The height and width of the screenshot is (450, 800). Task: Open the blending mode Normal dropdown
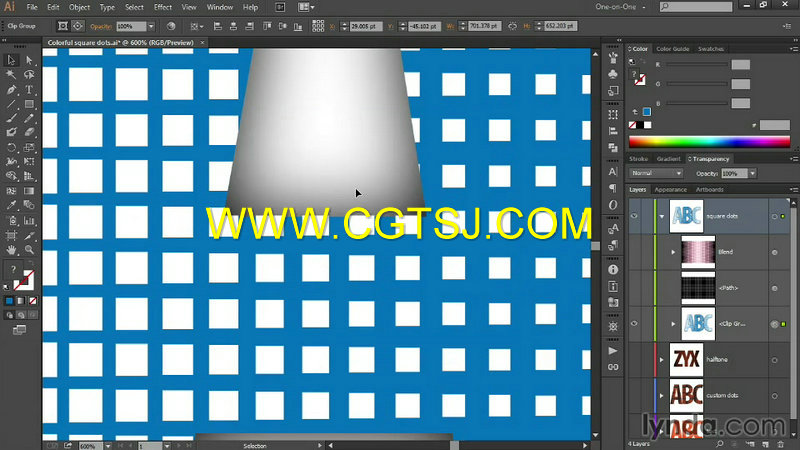pyautogui.click(x=656, y=173)
